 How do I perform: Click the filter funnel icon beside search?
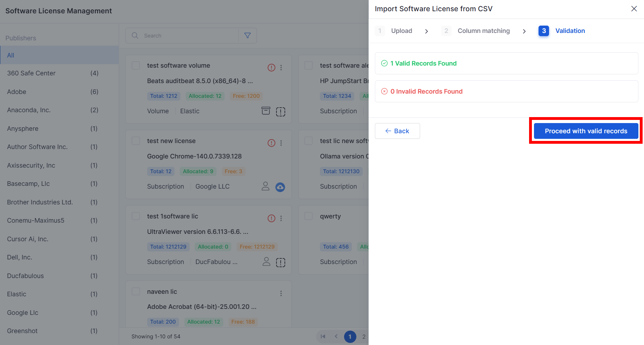247,36
